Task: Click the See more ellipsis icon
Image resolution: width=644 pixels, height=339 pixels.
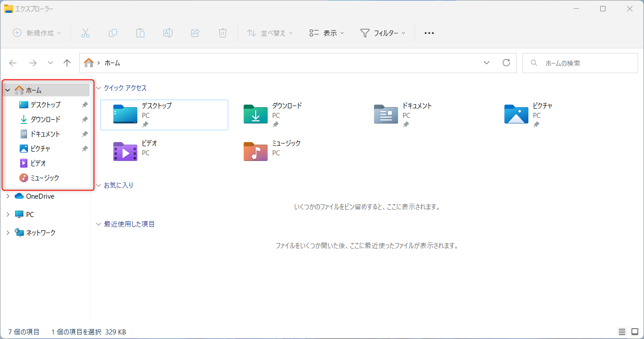Action: pos(429,33)
